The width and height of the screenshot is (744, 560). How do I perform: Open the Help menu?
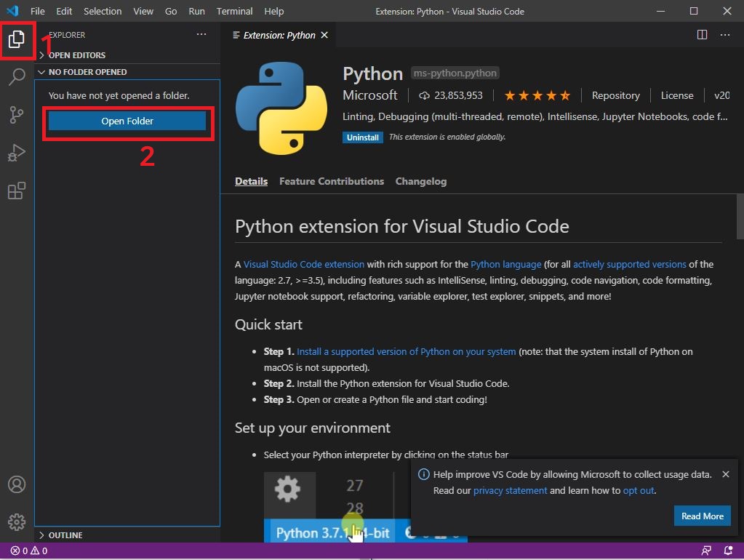273,11
